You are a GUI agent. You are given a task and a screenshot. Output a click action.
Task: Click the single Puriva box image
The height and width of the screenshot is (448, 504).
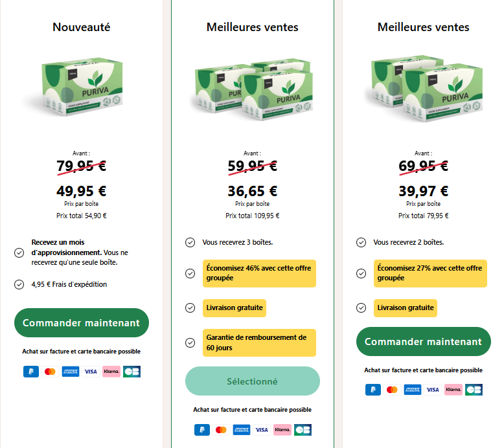coord(82,87)
